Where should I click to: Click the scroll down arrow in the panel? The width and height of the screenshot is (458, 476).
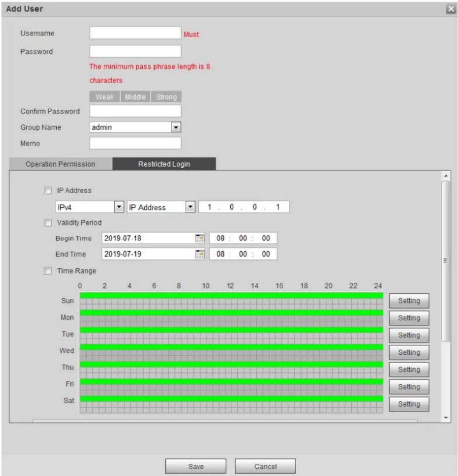(446, 418)
